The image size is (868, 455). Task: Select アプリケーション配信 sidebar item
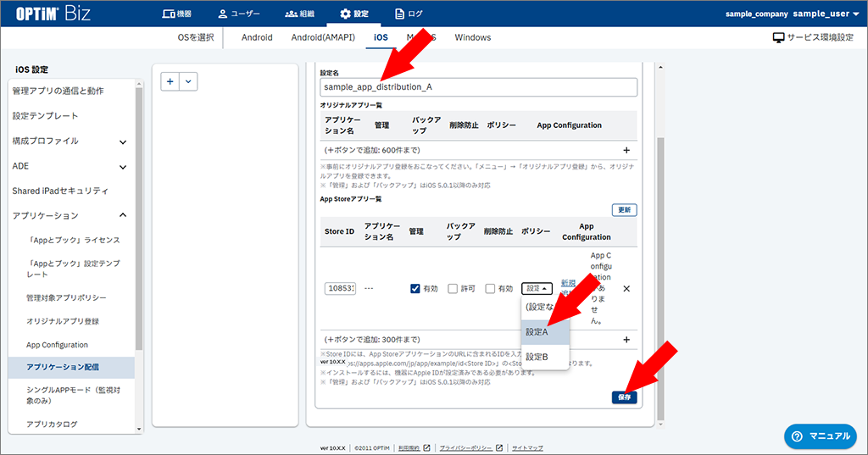coord(71,367)
